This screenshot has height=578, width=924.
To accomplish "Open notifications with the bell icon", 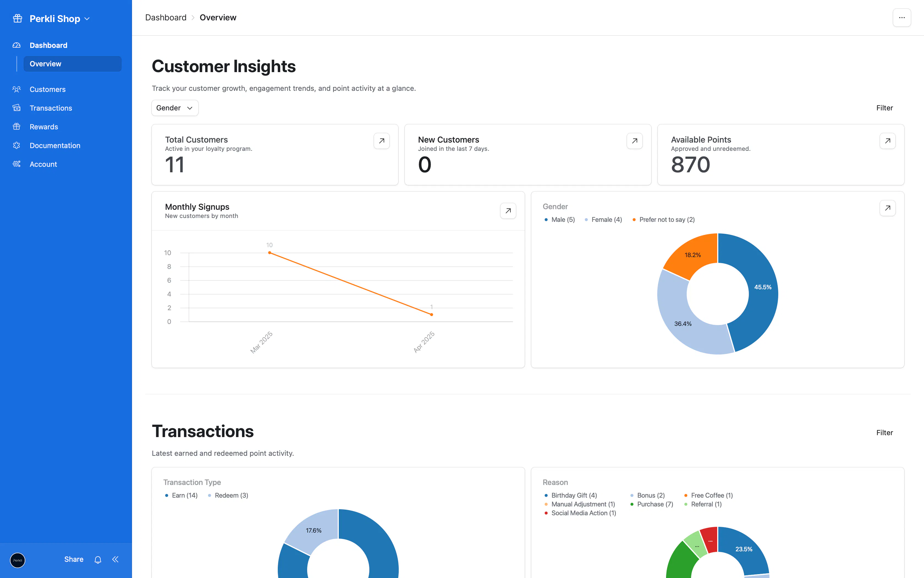I will click(x=98, y=560).
